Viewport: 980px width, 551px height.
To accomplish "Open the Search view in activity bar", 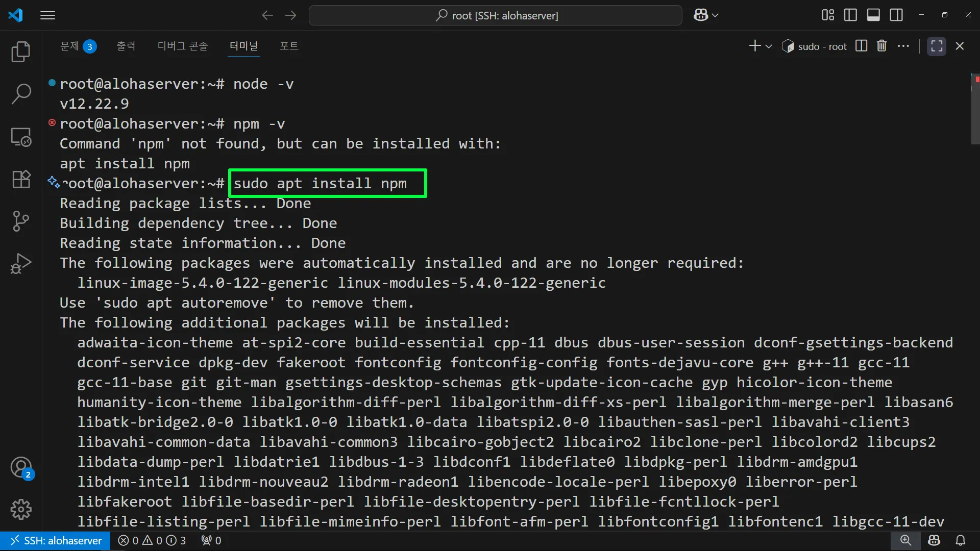I will point(21,94).
